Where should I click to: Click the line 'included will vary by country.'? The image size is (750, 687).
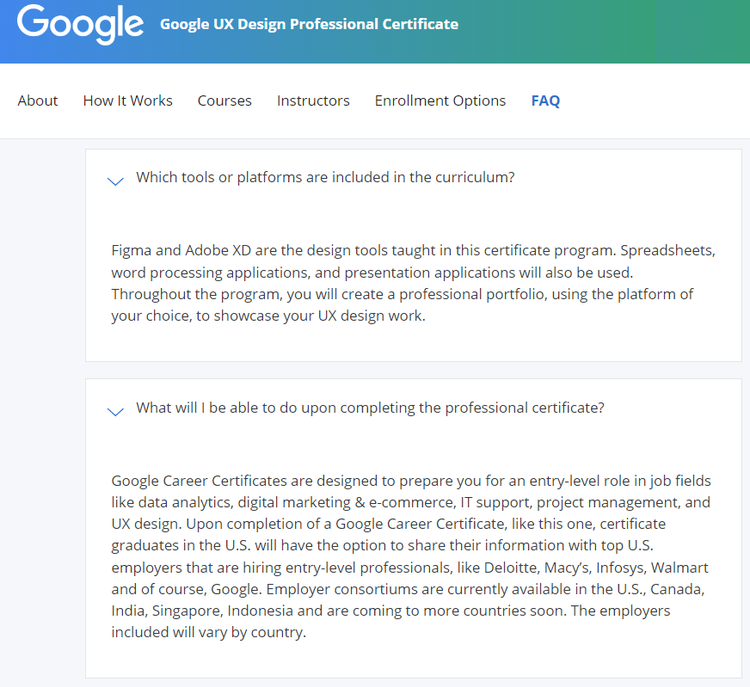coord(209,632)
